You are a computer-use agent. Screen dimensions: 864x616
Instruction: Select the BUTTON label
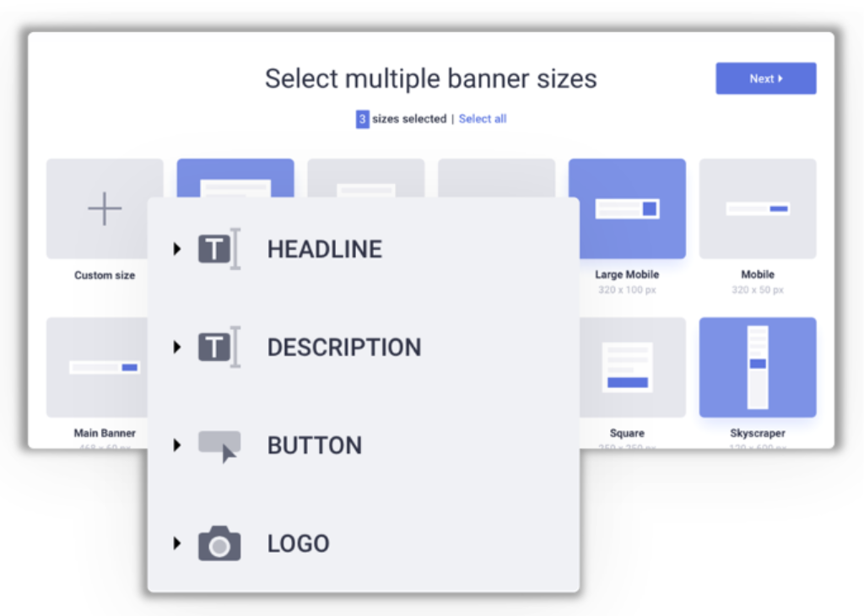pos(315,446)
